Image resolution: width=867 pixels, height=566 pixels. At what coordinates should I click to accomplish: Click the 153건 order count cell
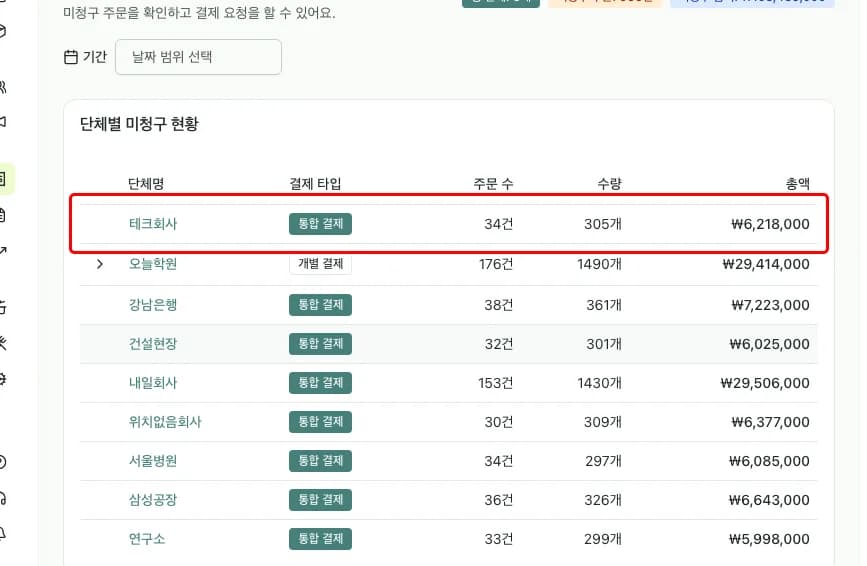click(495, 382)
